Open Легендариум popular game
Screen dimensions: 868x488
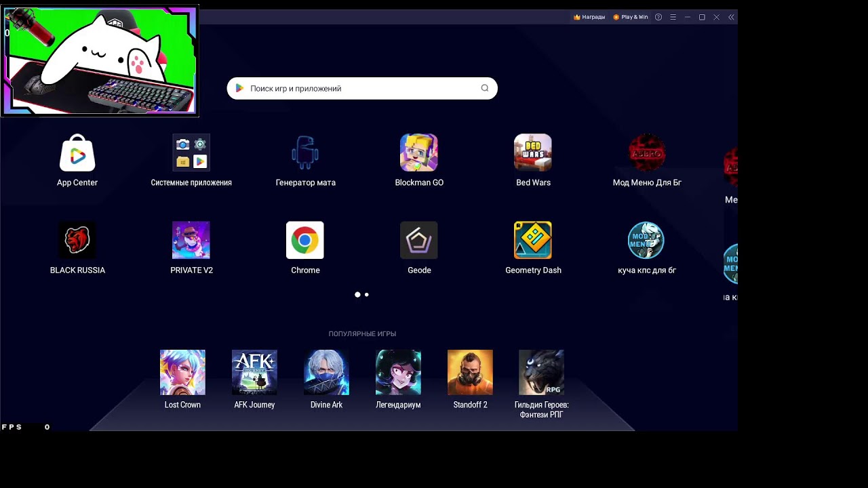[398, 372]
